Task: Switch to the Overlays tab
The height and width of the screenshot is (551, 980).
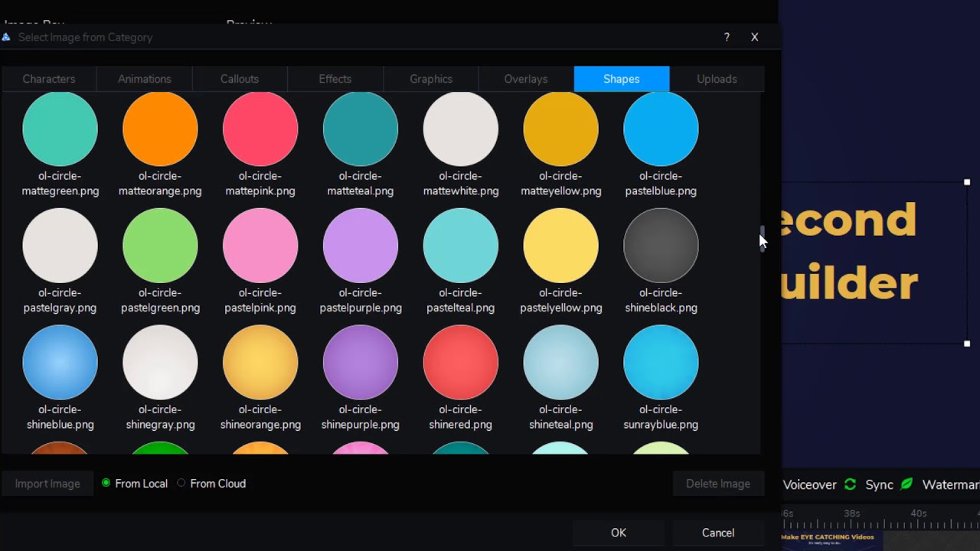Action: tap(526, 79)
